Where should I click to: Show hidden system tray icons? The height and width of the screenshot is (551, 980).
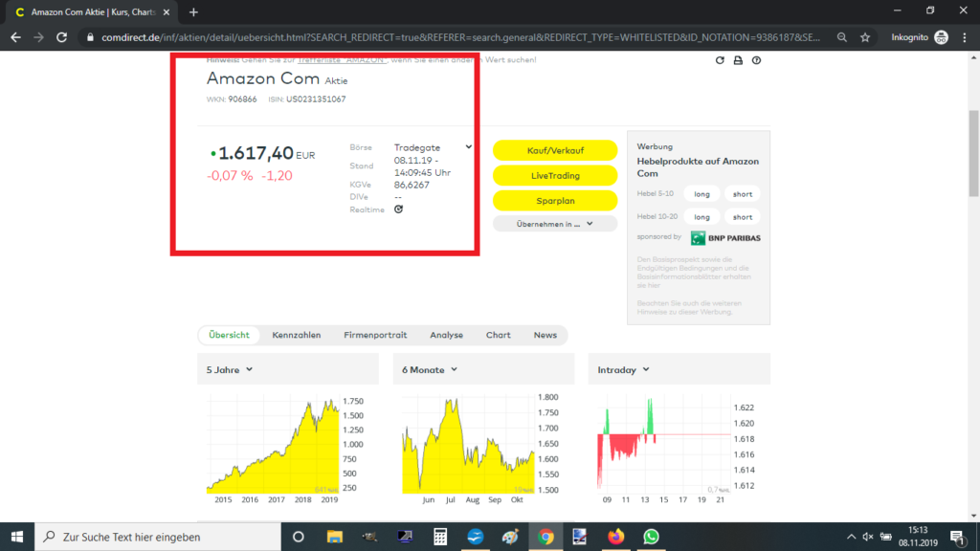click(x=851, y=537)
